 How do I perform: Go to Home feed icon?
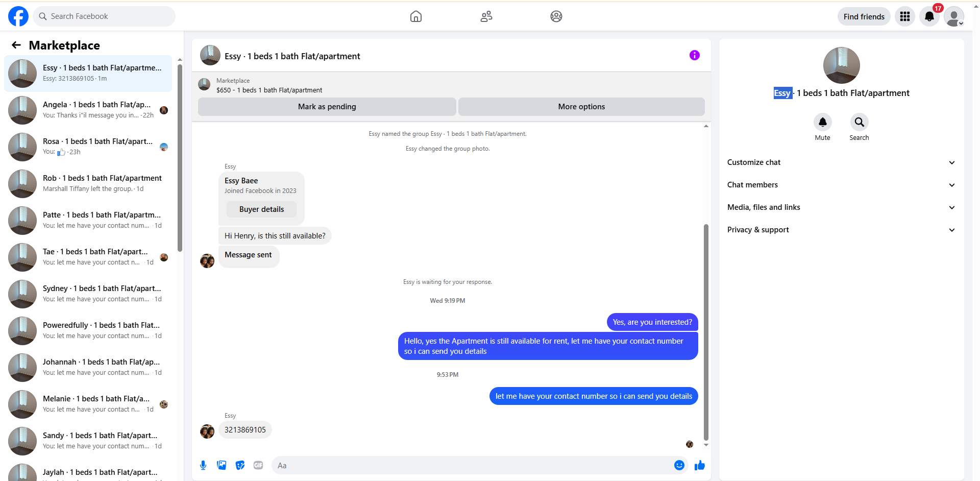coord(416,16)
